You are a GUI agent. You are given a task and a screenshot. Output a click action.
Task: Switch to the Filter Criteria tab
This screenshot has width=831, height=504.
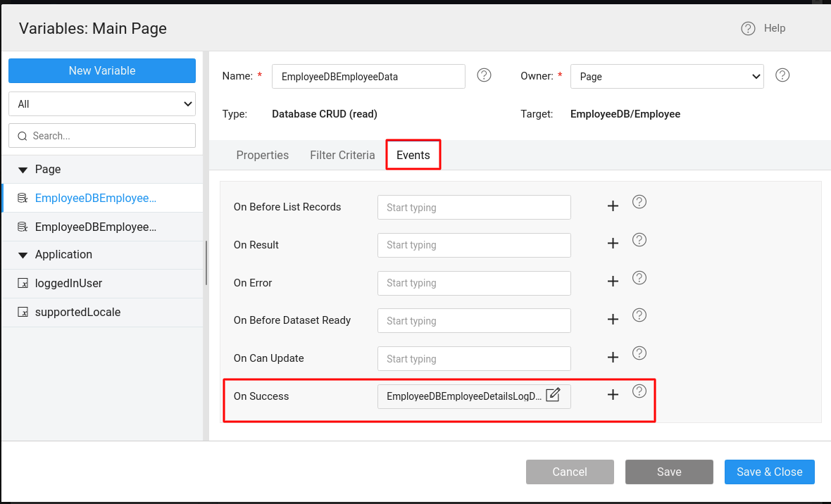click(342, 155)
